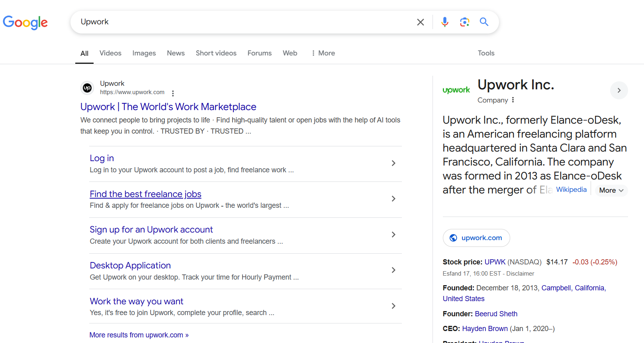Click inside the Upwork search field
This screenshot has height=343, width=644.
239,22
